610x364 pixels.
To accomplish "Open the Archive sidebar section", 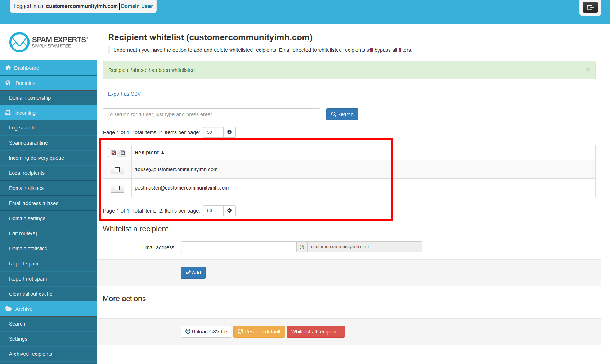I will [49, 309].
